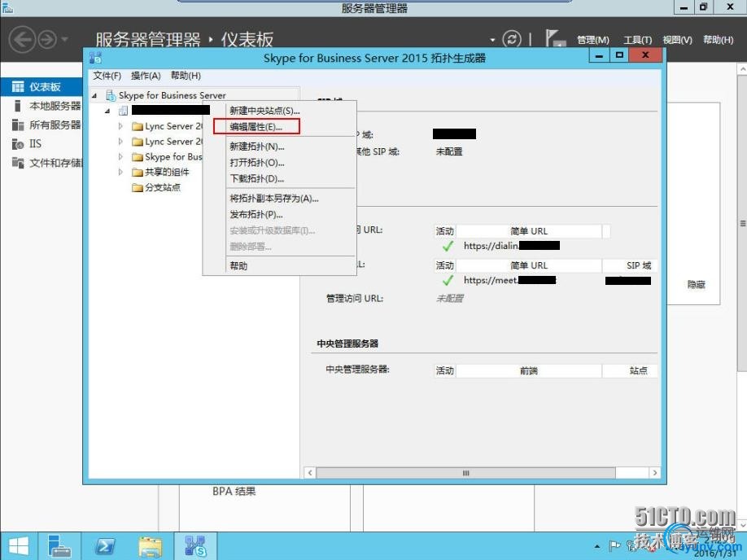This screenshot has height=560, width=747.
Task: Click the Action Center flag in the tray
Action: [x=615, y=545]
